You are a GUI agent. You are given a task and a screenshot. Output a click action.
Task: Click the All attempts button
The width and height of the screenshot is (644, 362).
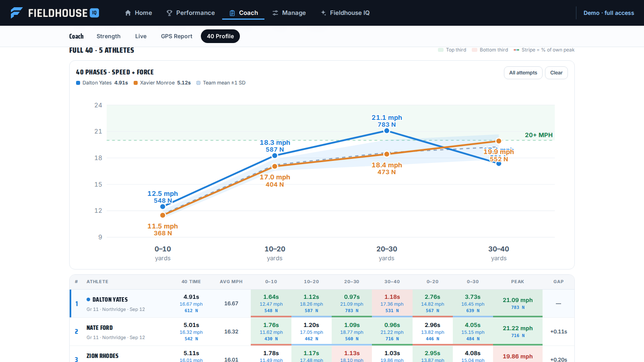[523, 73]
